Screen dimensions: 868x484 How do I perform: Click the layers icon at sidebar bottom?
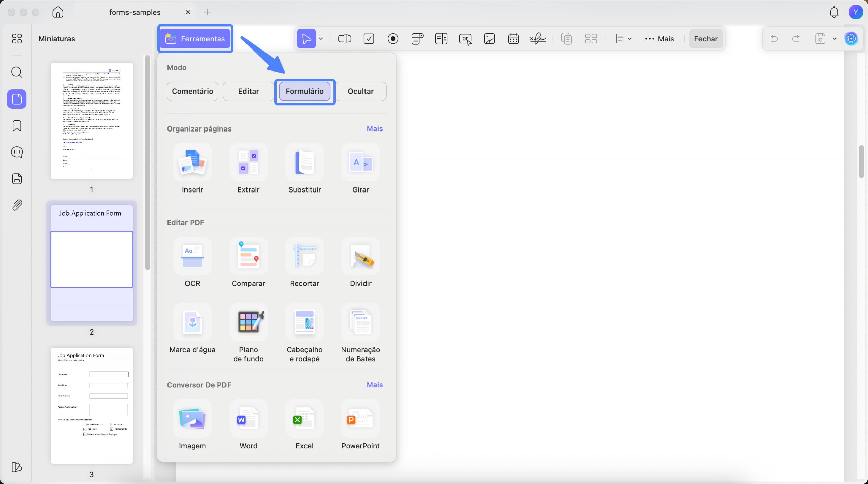coord(17,467)
